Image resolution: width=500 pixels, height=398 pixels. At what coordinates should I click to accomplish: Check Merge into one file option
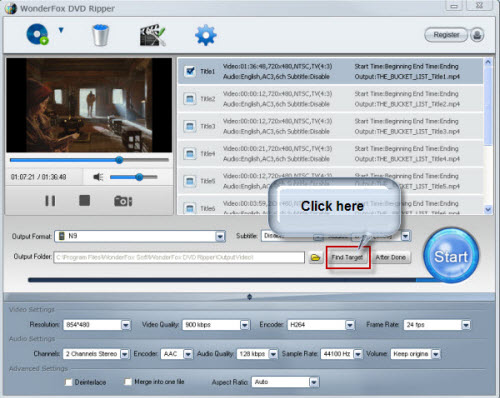pyautogui.click(x=128, y=382)
